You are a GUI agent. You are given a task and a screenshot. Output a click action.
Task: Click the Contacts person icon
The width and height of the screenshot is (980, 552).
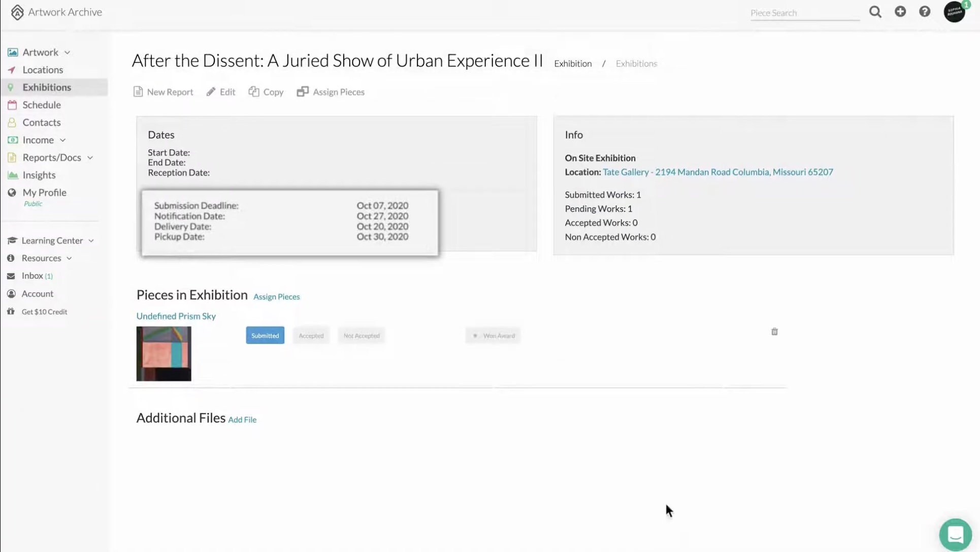12,122
